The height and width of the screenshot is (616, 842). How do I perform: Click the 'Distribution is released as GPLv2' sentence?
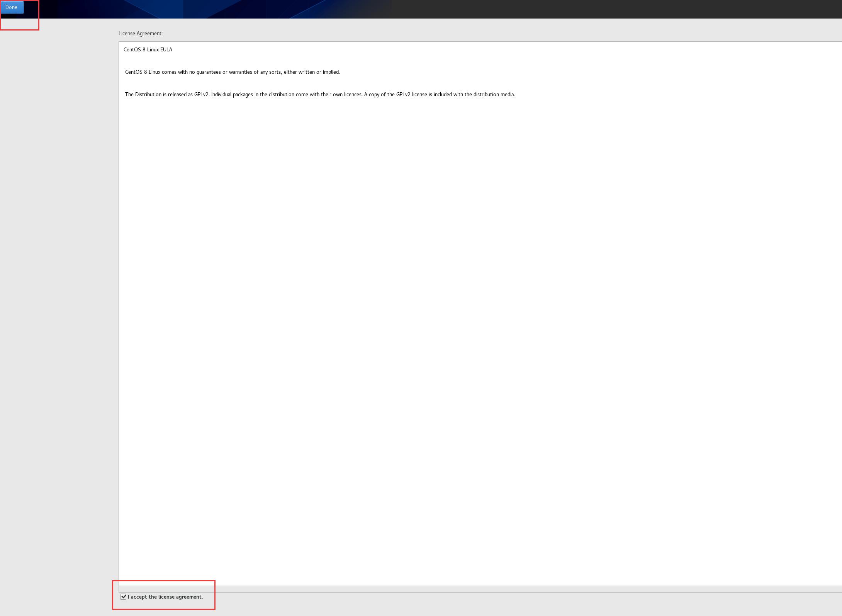[320, 95]
